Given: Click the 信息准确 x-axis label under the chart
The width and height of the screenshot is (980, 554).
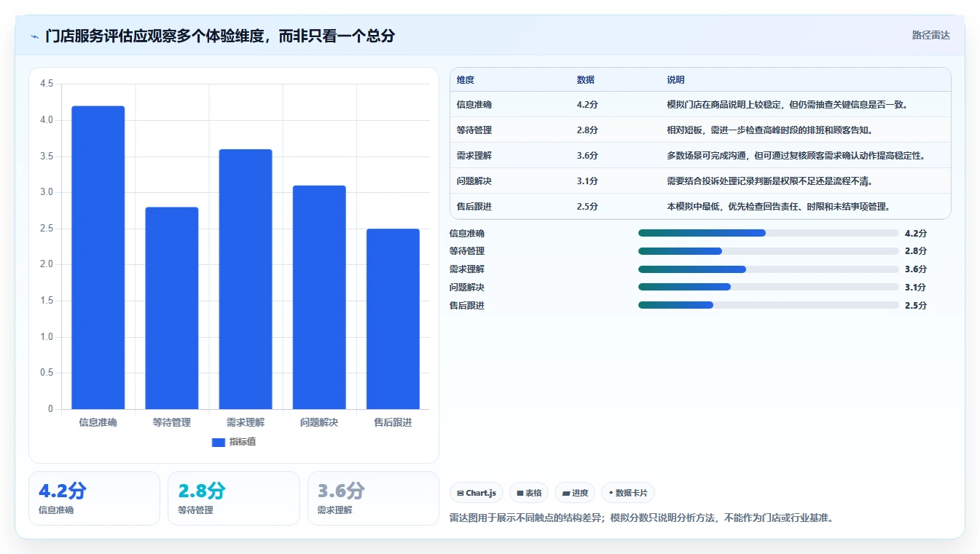Looking at the screenshot, I should coord(98,422).
